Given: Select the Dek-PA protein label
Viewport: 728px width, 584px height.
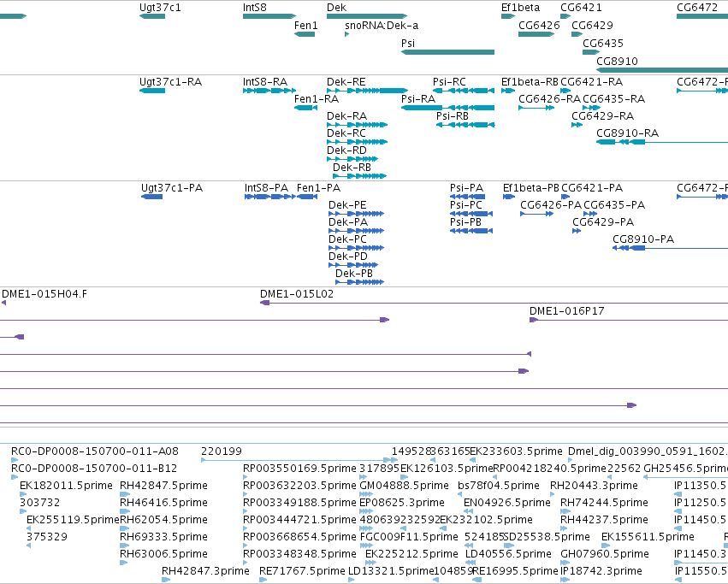Looking at the screenshot, I should [348, 222].
